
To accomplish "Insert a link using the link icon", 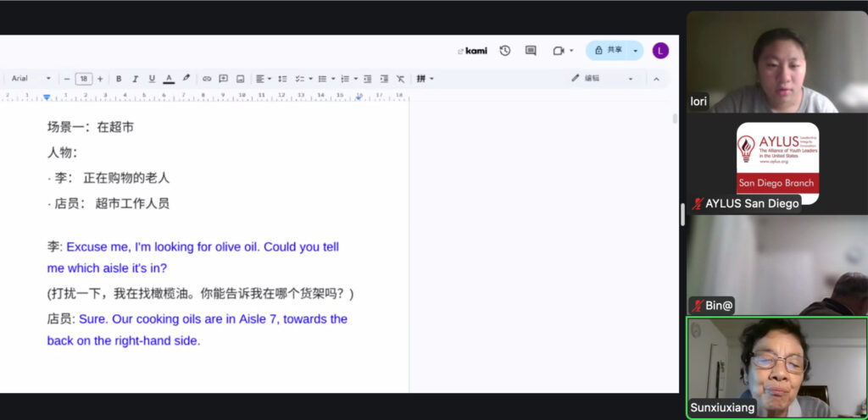I will (207, 79).
